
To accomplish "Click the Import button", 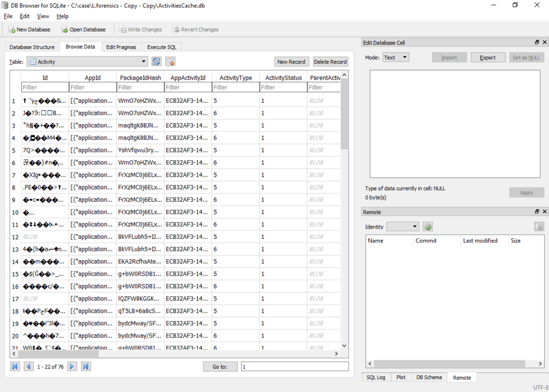I will 449,57.
